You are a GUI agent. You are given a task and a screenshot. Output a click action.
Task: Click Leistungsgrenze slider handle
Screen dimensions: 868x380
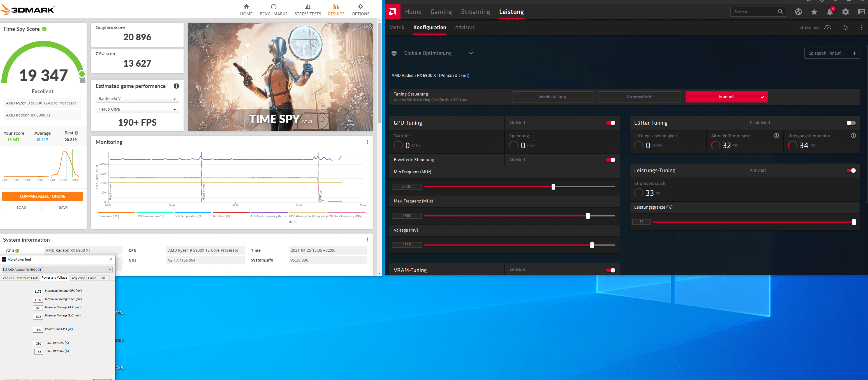click(854, 222)
